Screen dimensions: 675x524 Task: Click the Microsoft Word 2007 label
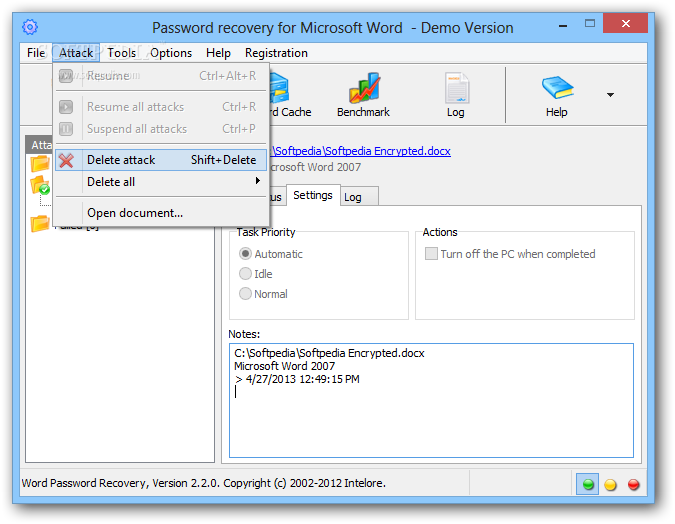(x=316, y=167)
